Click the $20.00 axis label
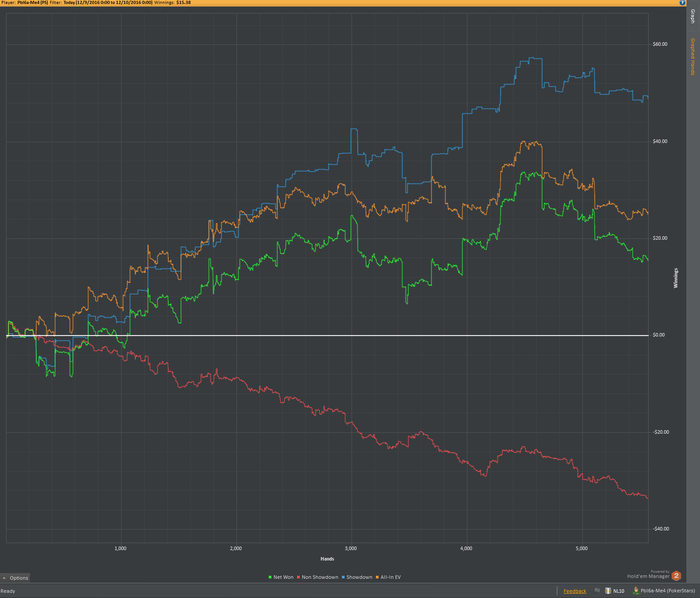The image size is (700, 598). (660, 238)
